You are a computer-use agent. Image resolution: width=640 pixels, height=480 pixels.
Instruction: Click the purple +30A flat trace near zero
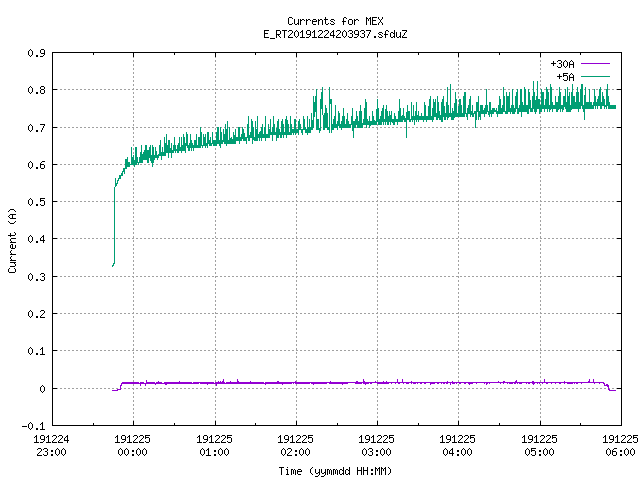363,383
